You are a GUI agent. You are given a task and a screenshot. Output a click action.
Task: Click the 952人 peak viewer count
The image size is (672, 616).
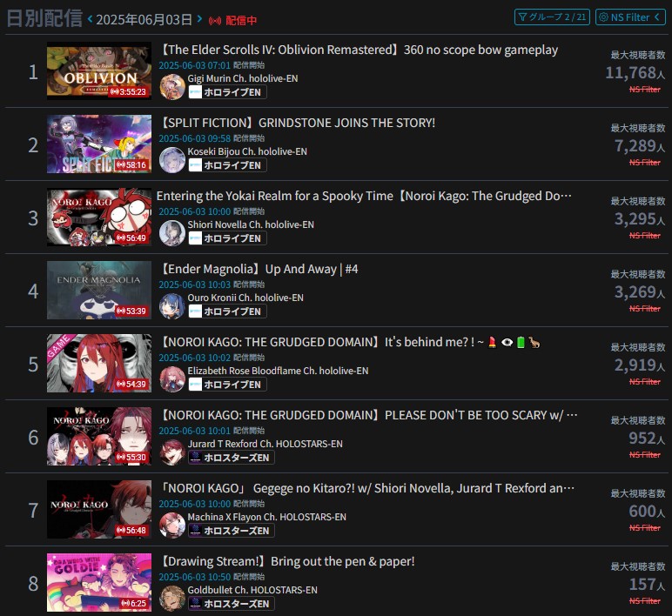pos(647,439)
